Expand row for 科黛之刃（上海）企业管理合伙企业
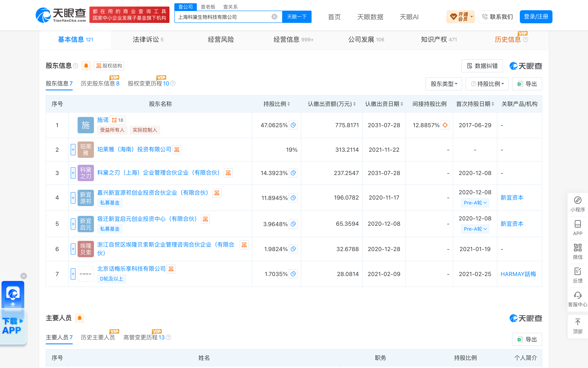The height and width of the screenshot is (368, 588). [x=73, y=173]
